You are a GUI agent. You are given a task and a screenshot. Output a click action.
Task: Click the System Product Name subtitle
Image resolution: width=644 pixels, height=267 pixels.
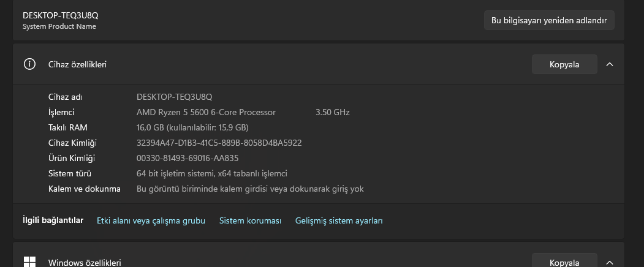click(59, 26)
